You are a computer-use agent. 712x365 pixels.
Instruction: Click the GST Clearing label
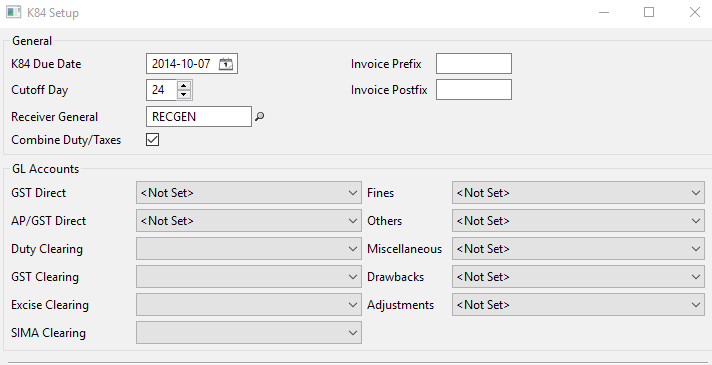coord(45,277)
